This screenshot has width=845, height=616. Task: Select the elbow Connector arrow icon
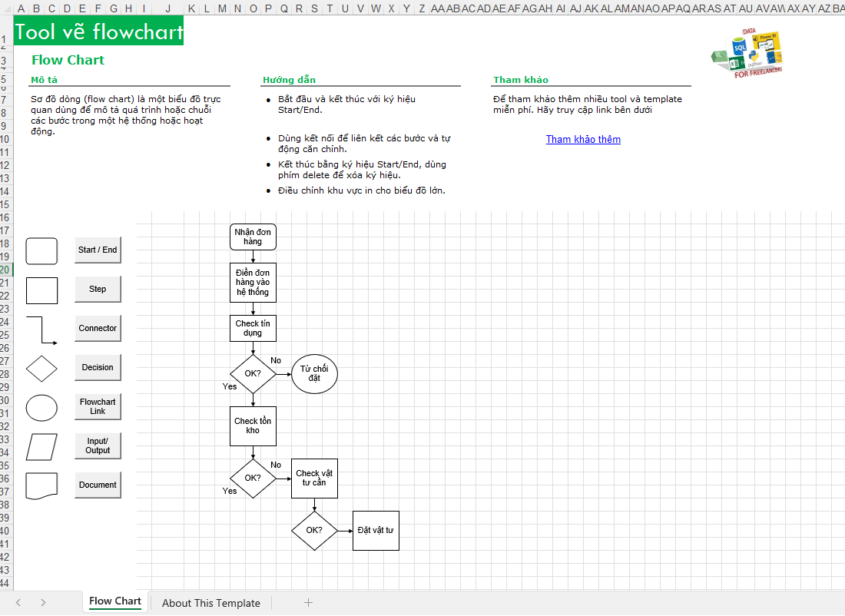coord(41,330)
